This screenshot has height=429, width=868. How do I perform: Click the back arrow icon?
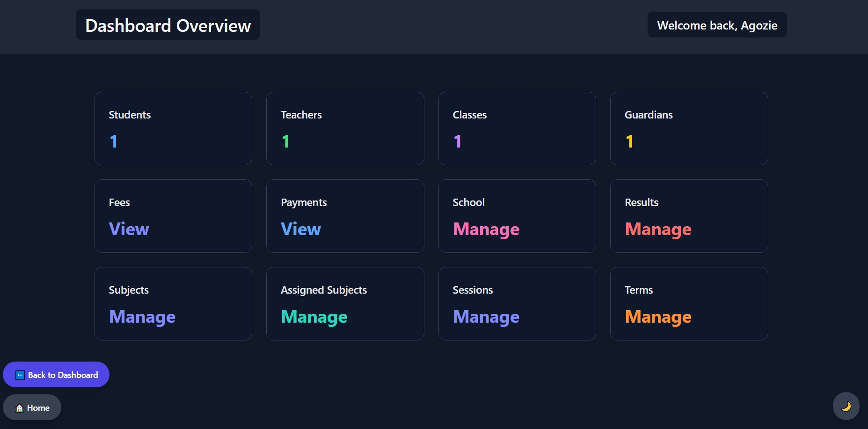pyautogui.click(x=20, y=375)
